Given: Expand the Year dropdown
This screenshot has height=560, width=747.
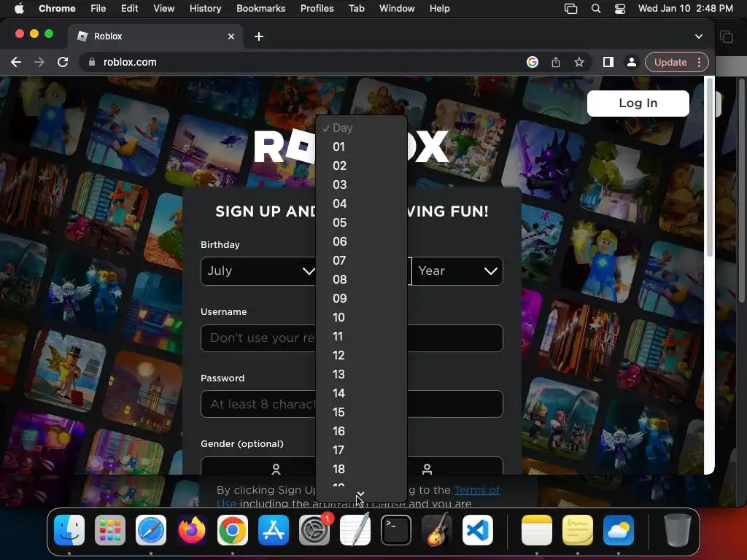Looking at the screenshot, I should pyautogui.click(x=457, y=271).
